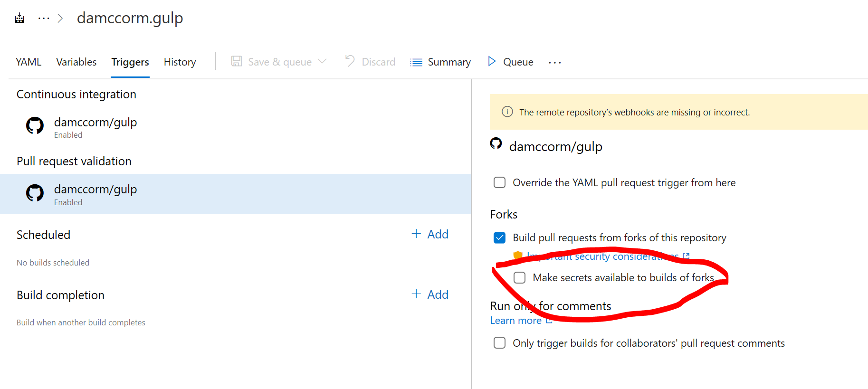Screen dimensions: 868x389
Task: Open the Variables tab
Action: tap(76, 62)
